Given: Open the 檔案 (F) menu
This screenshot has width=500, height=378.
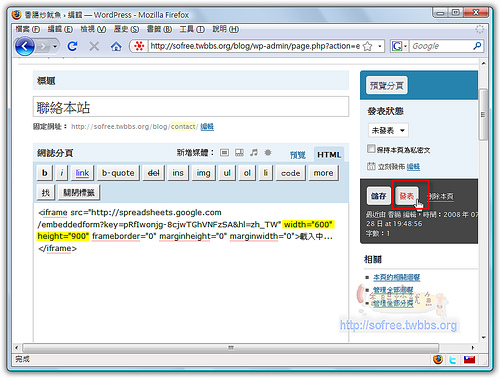Looking at the screenshot, I should coord(28,29).
